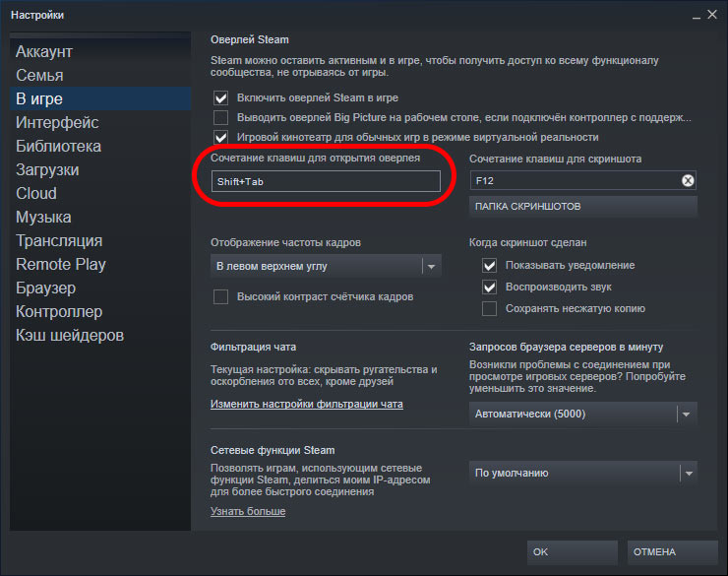Follow the "Узнать больше" link

point(248,511)
